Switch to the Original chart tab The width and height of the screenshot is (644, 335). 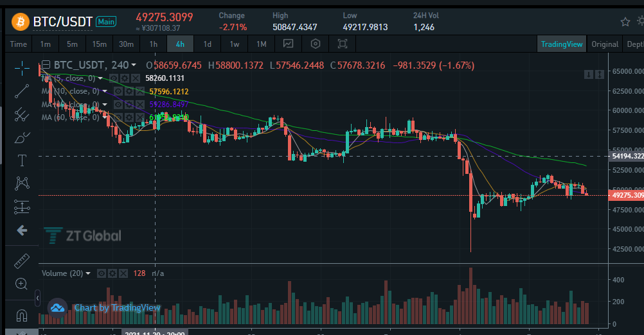(x=605, y=44)
